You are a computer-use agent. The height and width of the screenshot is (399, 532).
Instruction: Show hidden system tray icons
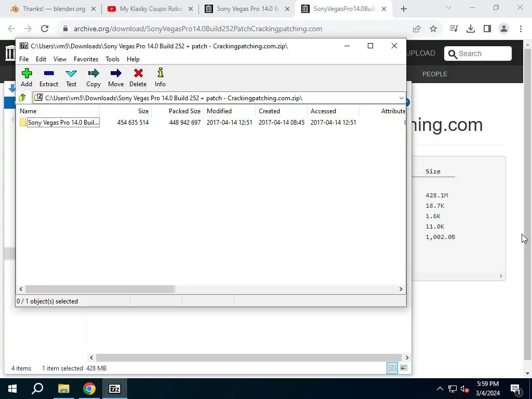click(440, 389)
